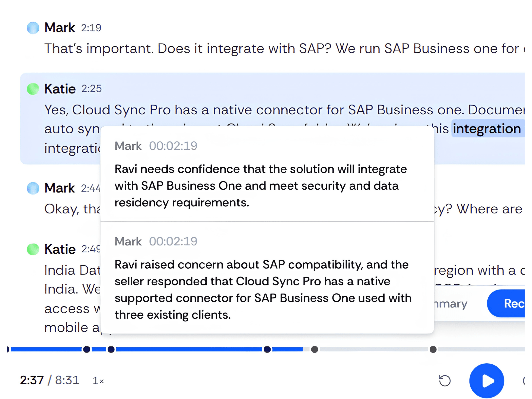
Task: Click Katie's green avatar at 2:49
Action: [x=33, y=249]
